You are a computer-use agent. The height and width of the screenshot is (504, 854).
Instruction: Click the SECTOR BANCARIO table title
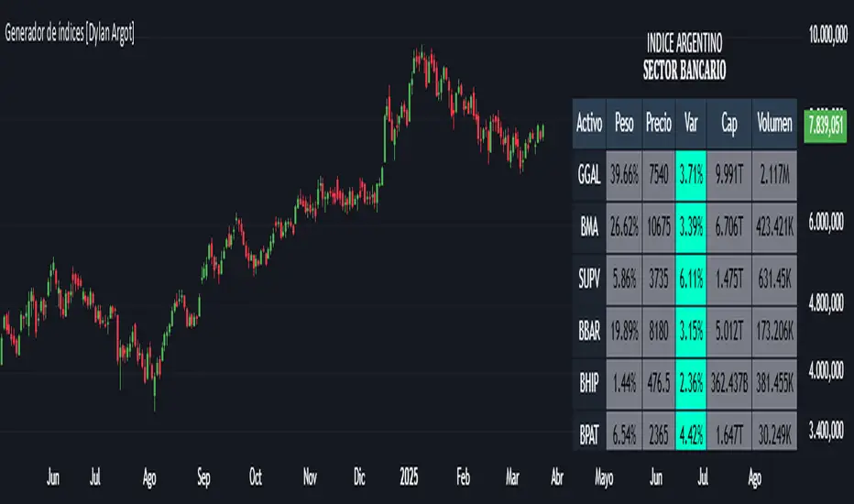click(x=684, y=71)
